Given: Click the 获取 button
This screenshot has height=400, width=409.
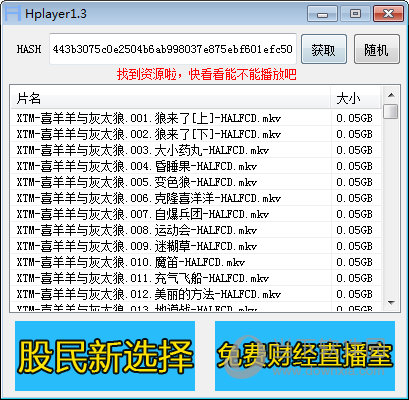Looking at the screenshot, I should 324,49.
